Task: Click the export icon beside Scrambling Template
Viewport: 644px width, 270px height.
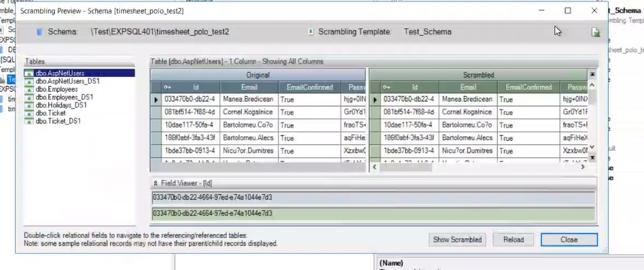Action: point(596,32)
